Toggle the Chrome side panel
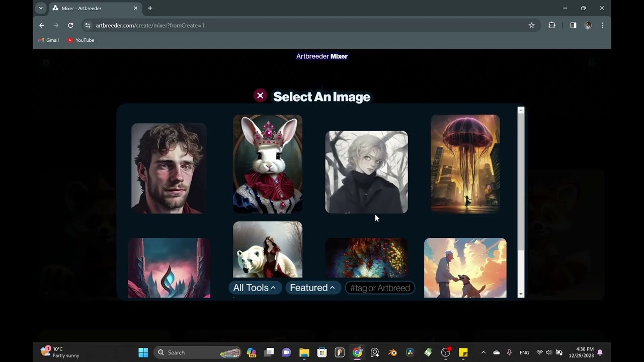 573,25
